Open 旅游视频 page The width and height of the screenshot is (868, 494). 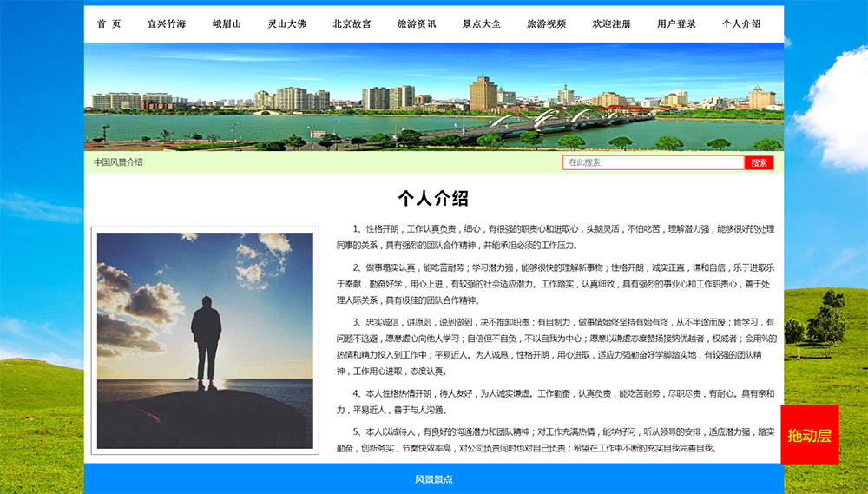coord(546,23)
